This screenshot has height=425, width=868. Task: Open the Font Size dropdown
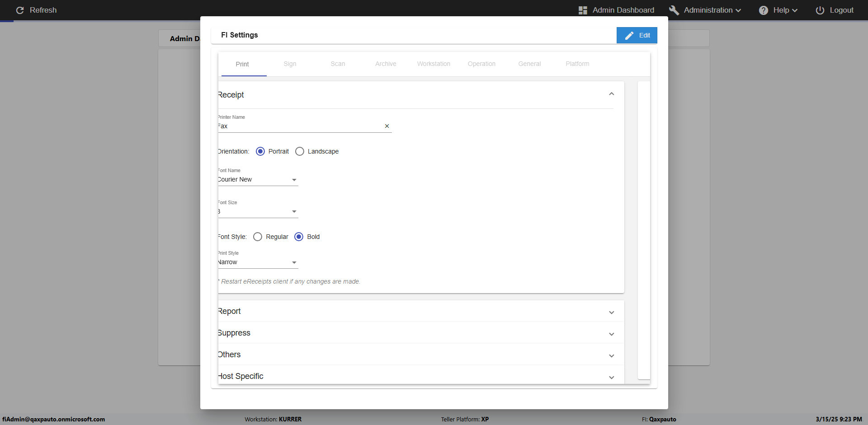(x=294, y=211)
